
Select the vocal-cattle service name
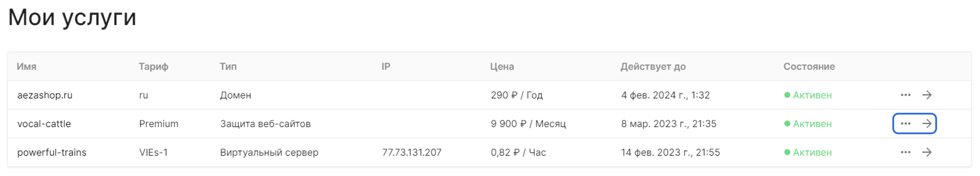(44, 124)
